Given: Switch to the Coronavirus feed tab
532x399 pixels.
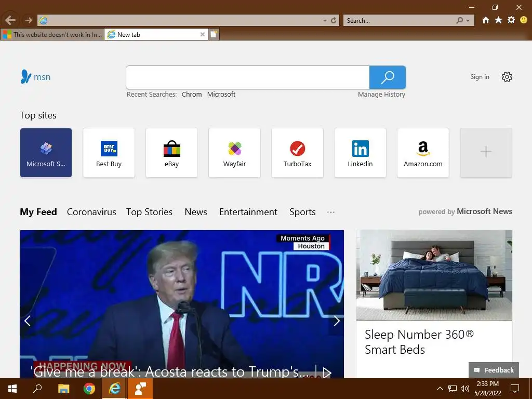Looking at the screenshot, I should click(x=91, y=212).
